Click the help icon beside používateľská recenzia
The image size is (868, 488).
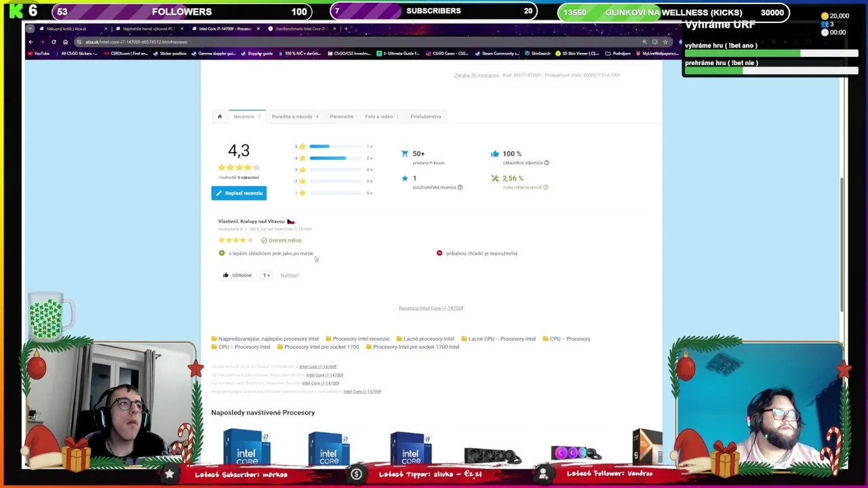(x=460, y=187)
